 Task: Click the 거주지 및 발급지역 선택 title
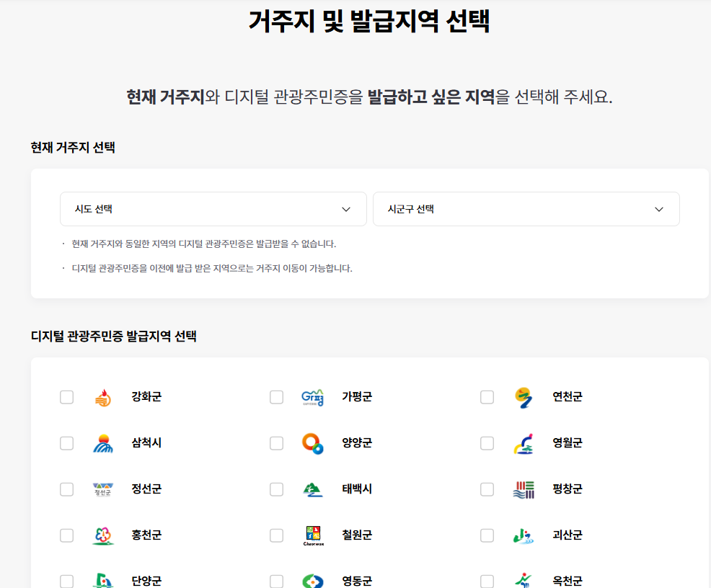tap(369, 20)
